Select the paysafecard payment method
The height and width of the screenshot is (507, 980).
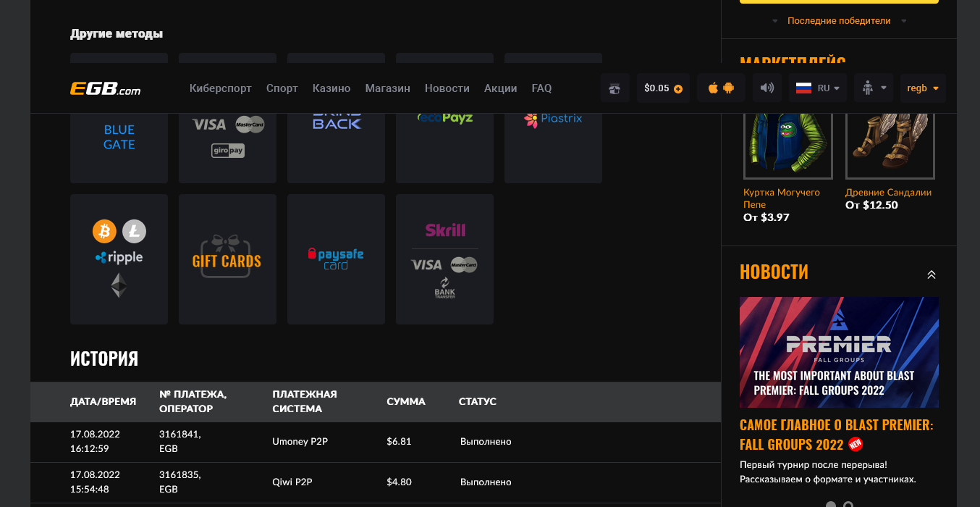tap(336, 259)
